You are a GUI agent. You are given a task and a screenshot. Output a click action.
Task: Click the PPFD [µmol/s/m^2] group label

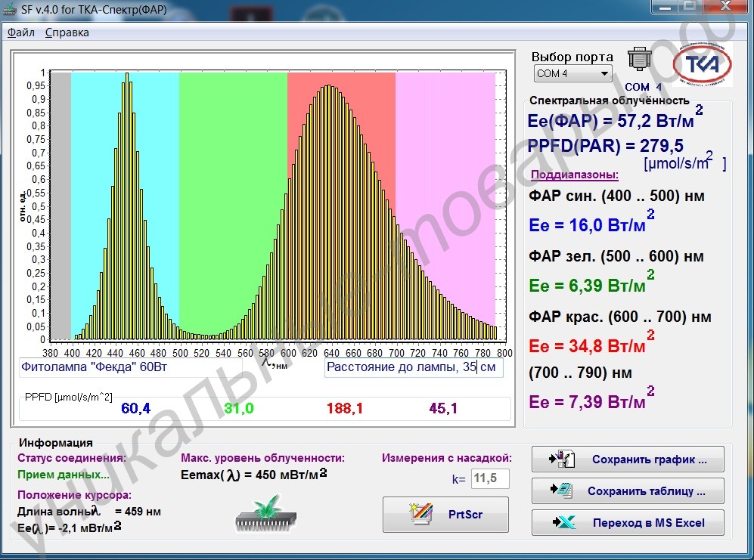68,397
